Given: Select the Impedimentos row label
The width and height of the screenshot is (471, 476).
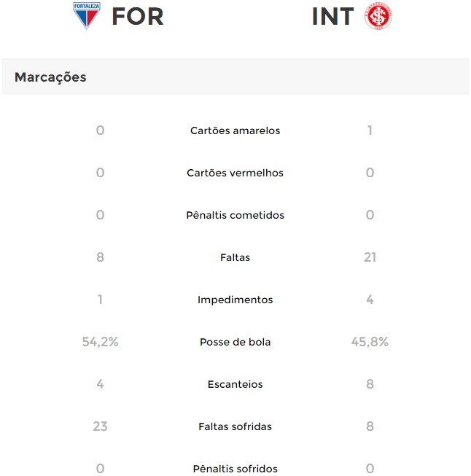Looking at the screenshot, I should click(x=235, y=300).
